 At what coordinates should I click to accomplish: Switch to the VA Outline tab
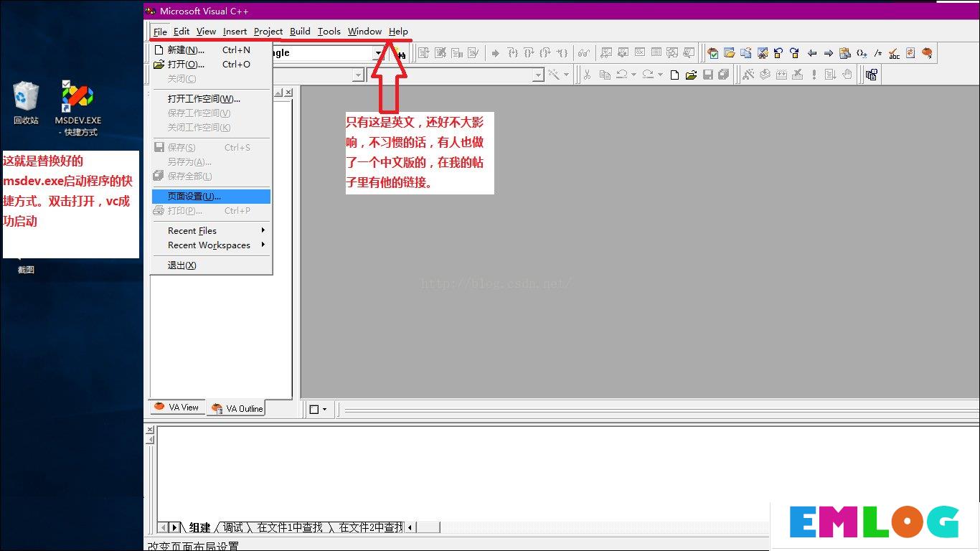coord(237,408)
